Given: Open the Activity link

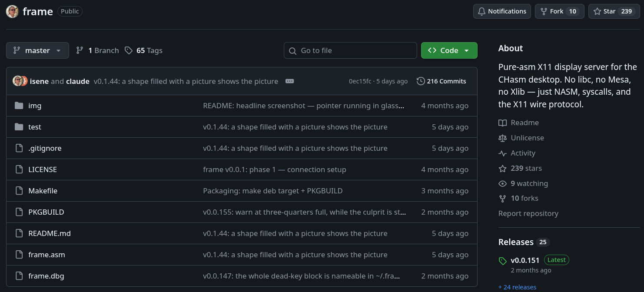Looking at the screenshot, I should [517, 153].
